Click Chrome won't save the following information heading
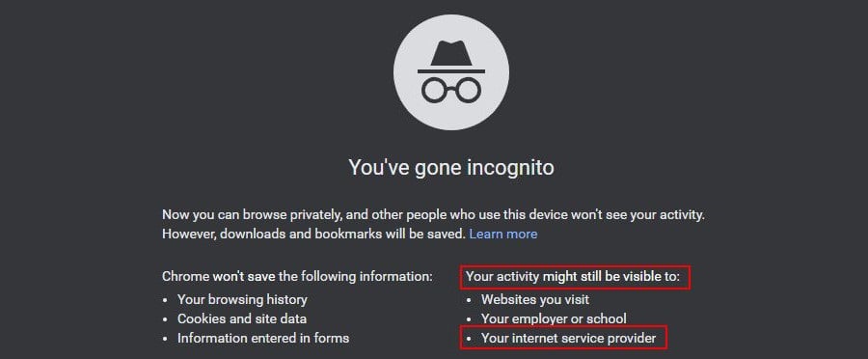Image resolution: width=868 pixels, height=359 pixels. click(x=297, y=276)
